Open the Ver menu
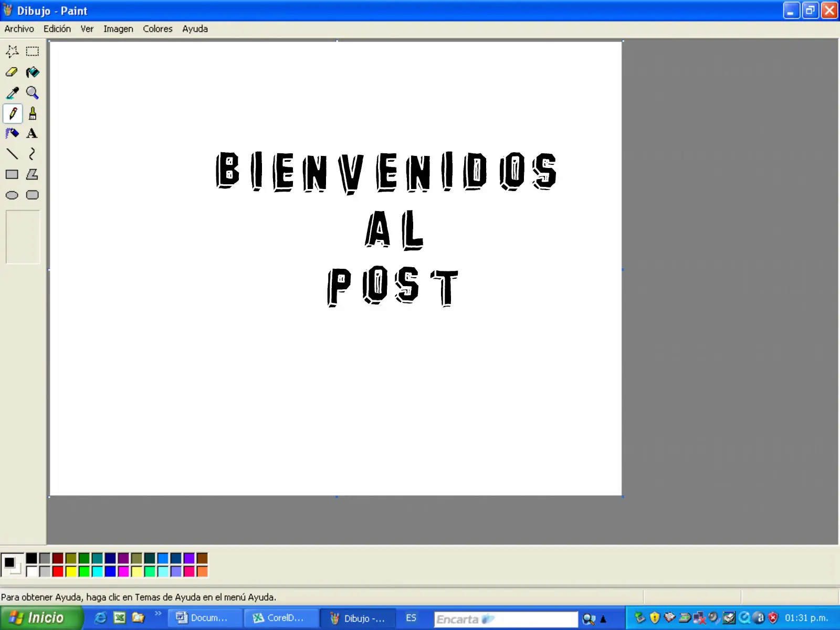The image size is (840, 630). 87,29
